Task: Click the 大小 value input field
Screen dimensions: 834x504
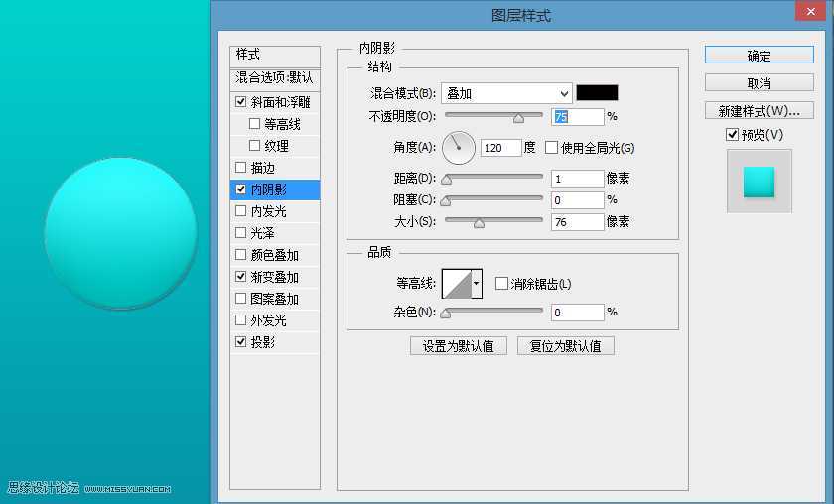Action: 577,222
